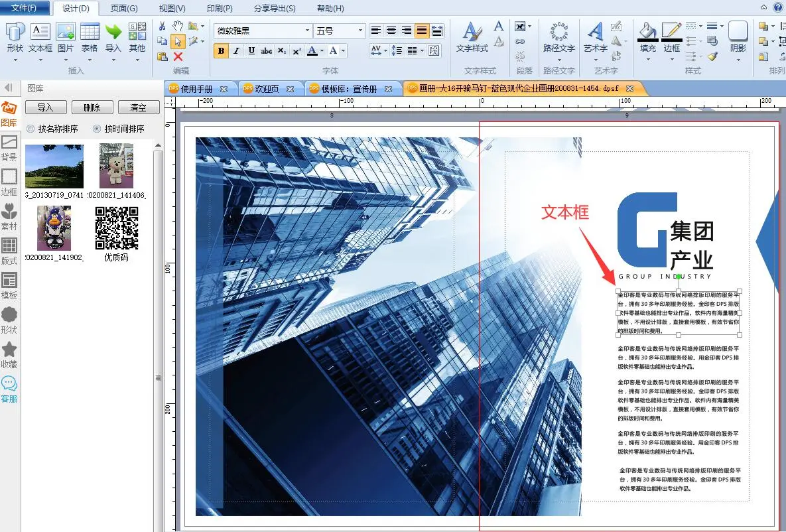The height and width of the screenshot is (532, 786).
Task: Center align the text
Action: pyautogui.click(x=391, y=31)
